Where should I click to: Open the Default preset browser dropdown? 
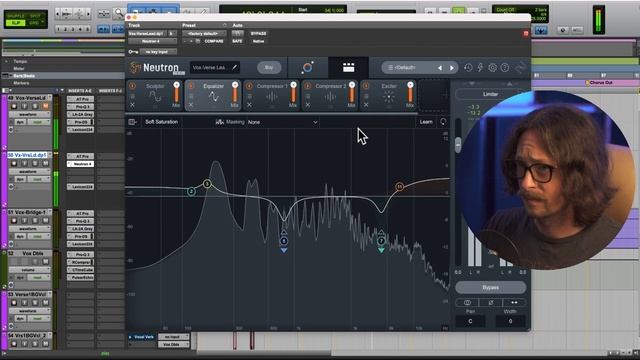pyautogui.click(x=409, y=68)
